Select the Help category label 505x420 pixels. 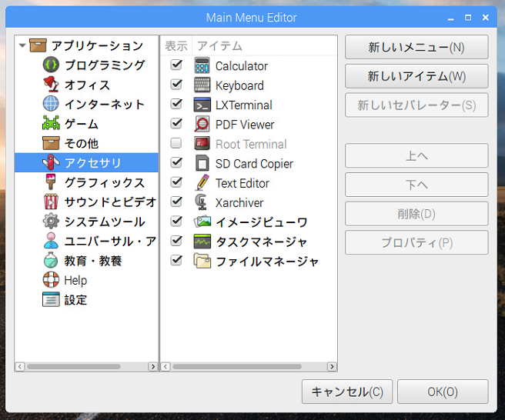click(75, 280)
